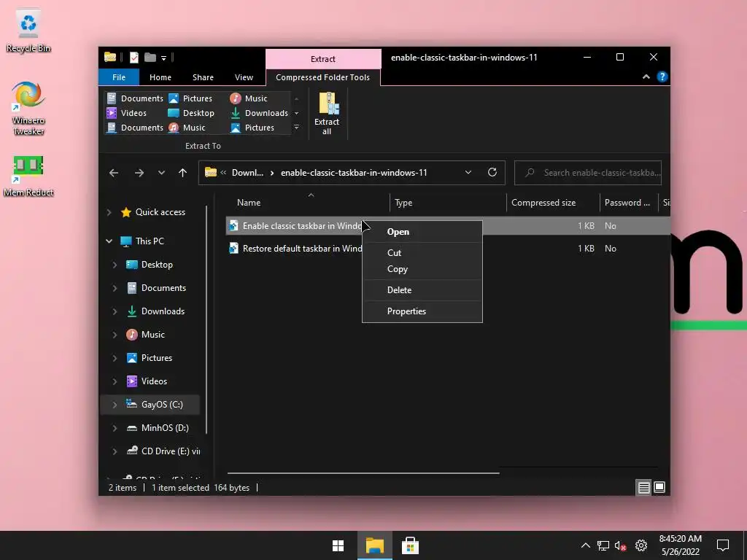Sort by Password column header

click(x=628, y=203)
